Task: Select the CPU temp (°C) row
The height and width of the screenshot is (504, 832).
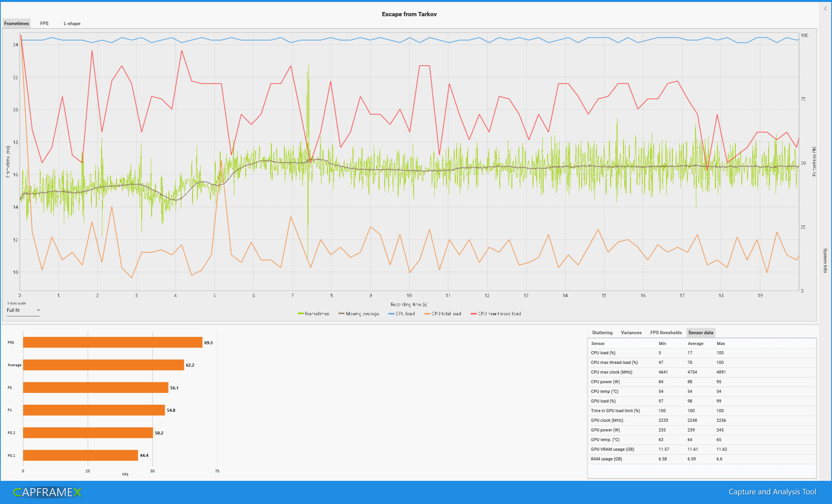Action: coord(702,391)
